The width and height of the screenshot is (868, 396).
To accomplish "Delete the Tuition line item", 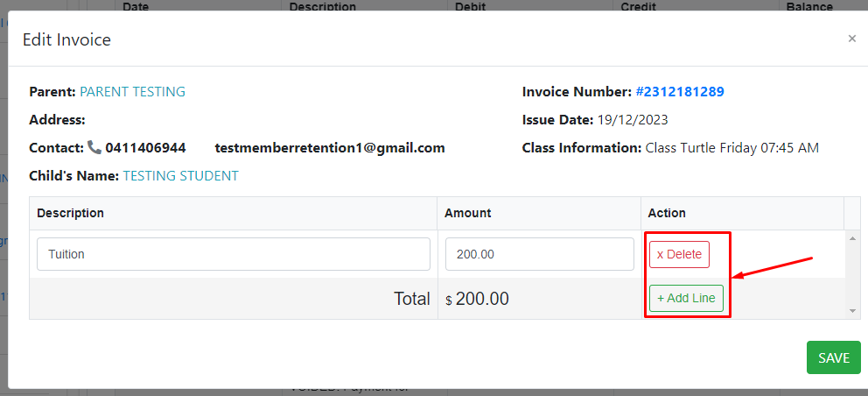I will (x=679, y=255).
